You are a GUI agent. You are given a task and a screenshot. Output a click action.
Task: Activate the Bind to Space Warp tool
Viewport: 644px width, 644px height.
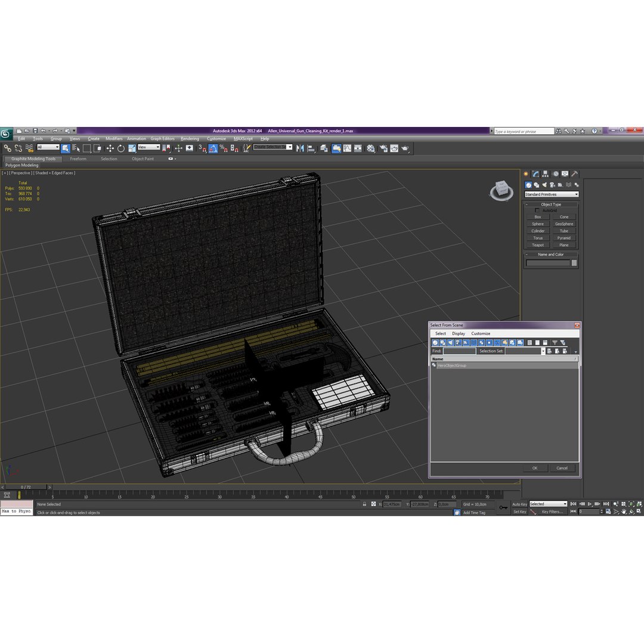[29, 148]
